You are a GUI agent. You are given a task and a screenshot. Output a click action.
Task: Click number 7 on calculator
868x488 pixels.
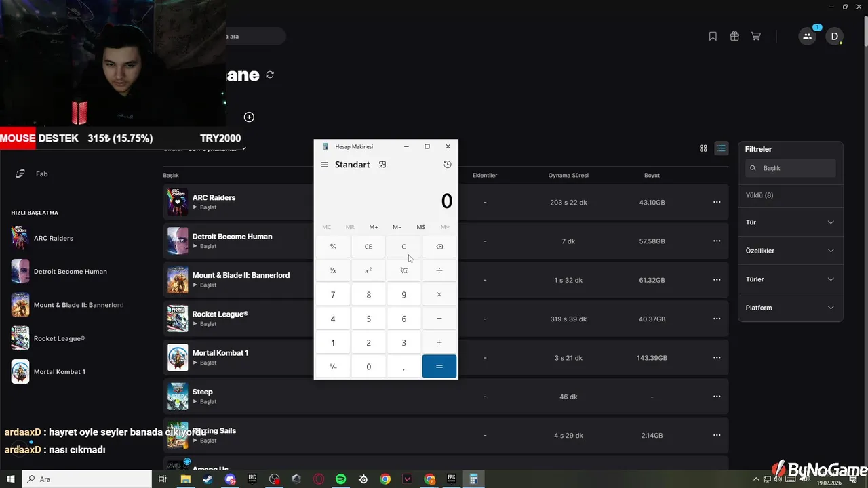tap(333, 295)
